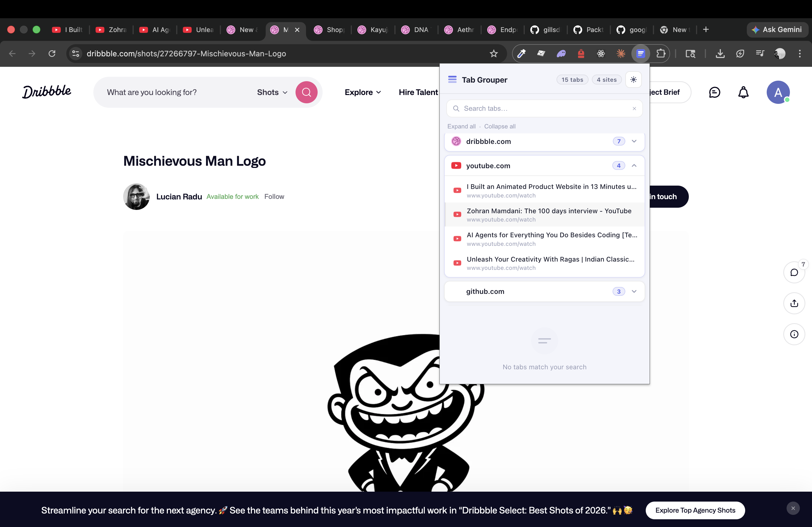Open the React DevTools extension icon
This screenshot has height=527, width=812.
[601, 54]
